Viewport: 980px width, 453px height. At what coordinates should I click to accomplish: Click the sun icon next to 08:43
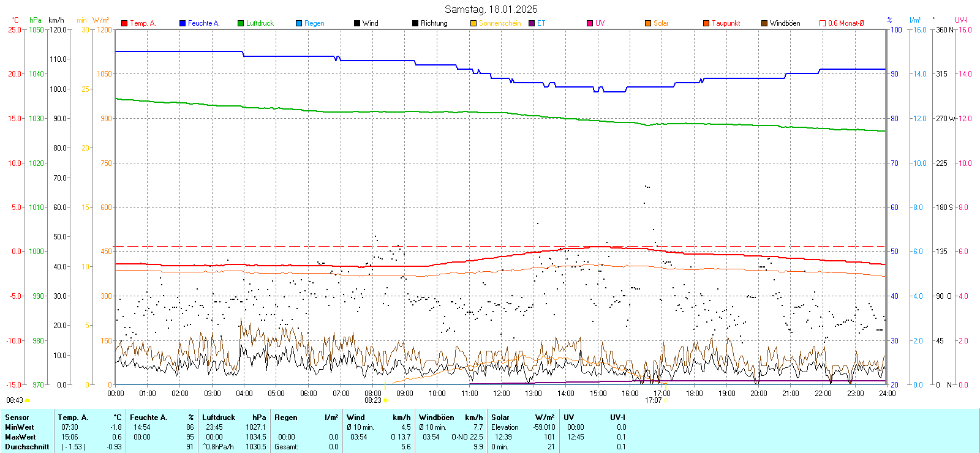28,400
